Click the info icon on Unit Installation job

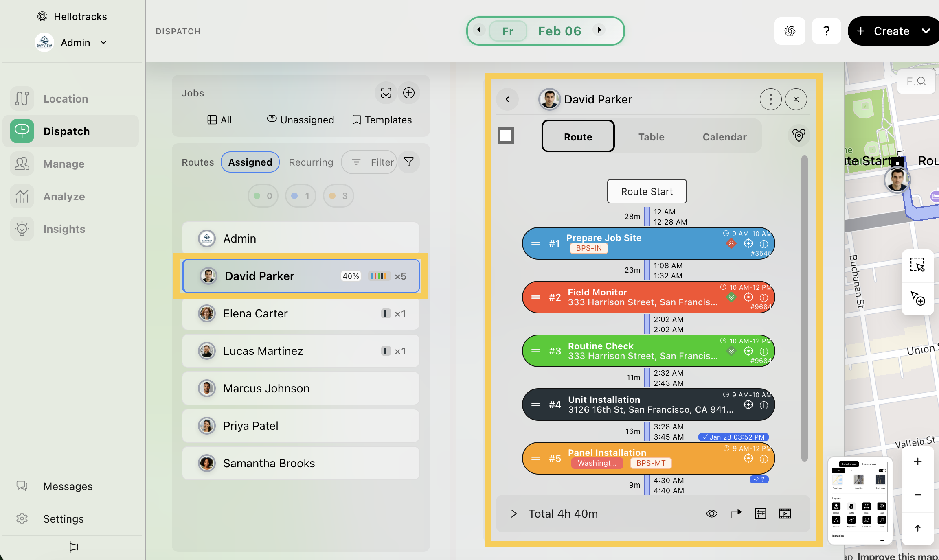click(764, 405)
